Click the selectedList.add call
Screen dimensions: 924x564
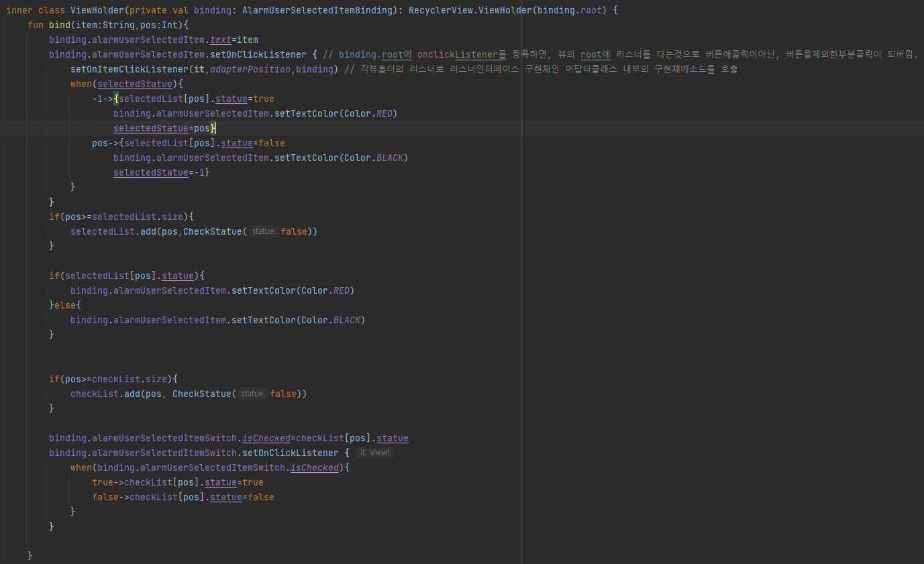(x=113, y=232)
